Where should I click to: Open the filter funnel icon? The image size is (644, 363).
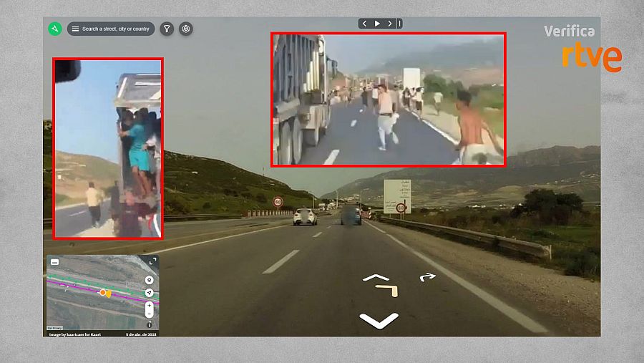tap(167, 29)
